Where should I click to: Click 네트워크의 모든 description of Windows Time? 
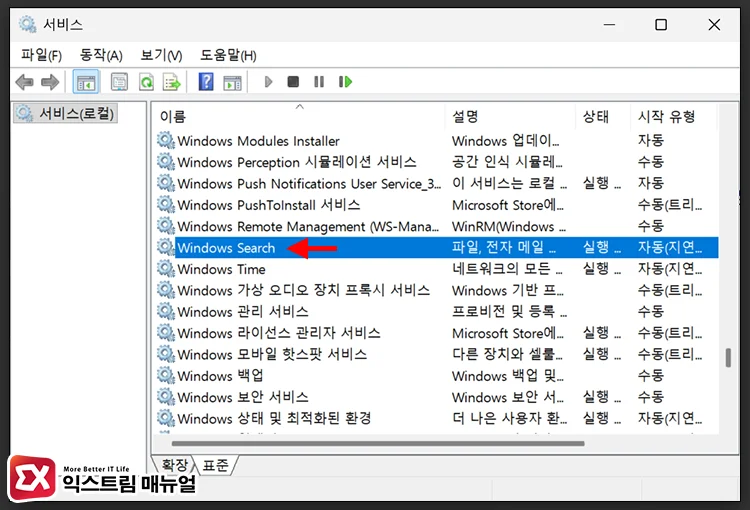(507, 268)
